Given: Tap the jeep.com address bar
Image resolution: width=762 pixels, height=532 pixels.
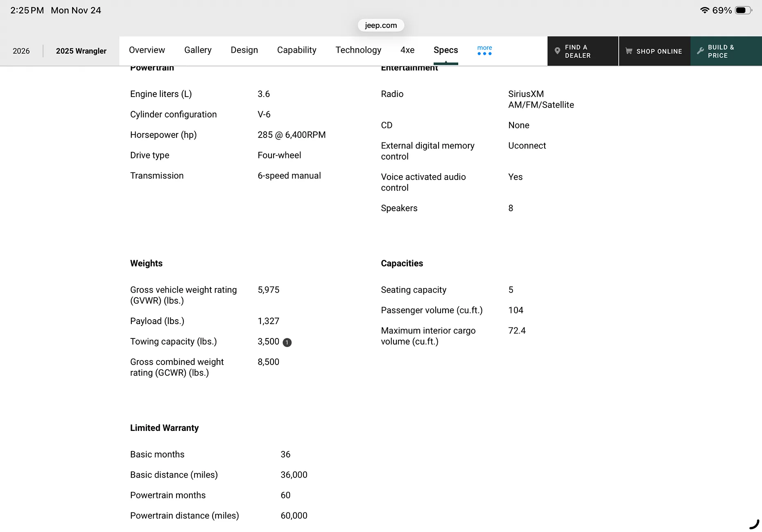Looking at the screenshot, I should (381, 25).
